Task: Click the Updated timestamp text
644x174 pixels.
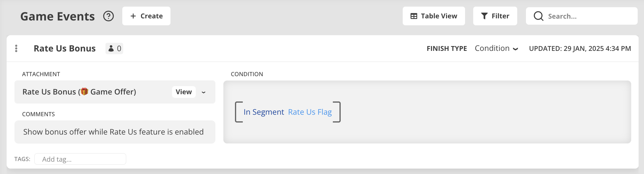Action: pyautogui.click(x=580, y=48)
